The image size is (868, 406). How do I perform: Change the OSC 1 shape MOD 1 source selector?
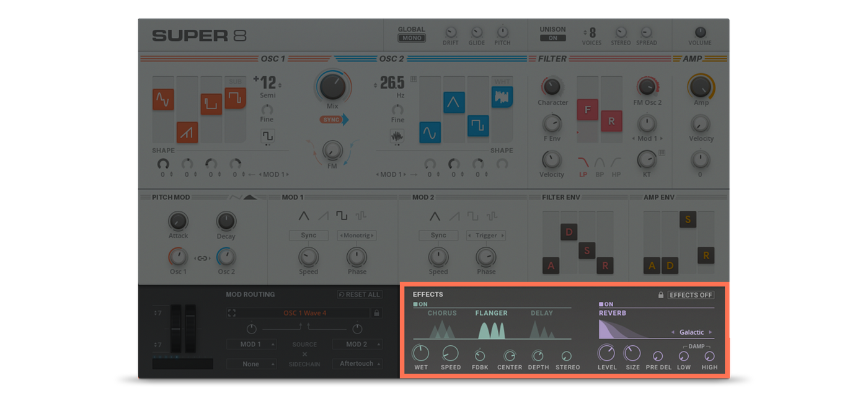pos(274,175)
